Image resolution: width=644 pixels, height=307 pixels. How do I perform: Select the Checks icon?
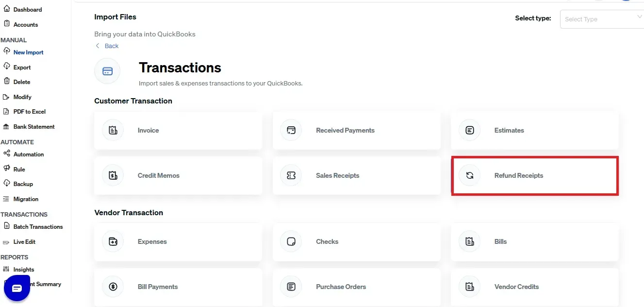[291, 241]
